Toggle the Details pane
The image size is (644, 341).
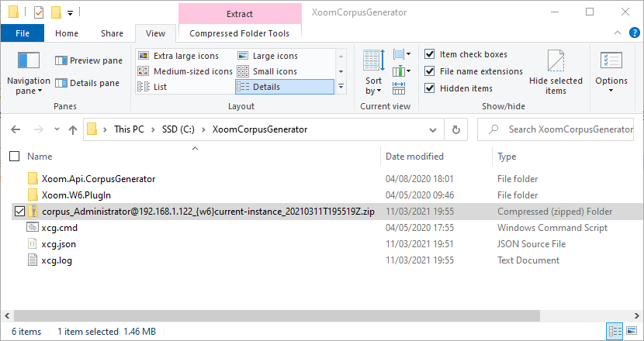(x=87, y=83)
